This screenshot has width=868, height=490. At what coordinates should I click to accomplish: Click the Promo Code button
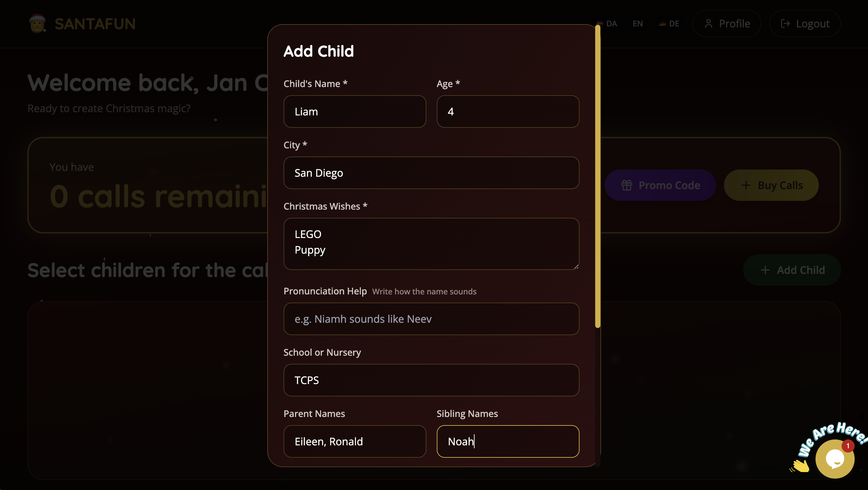[660, 185]
